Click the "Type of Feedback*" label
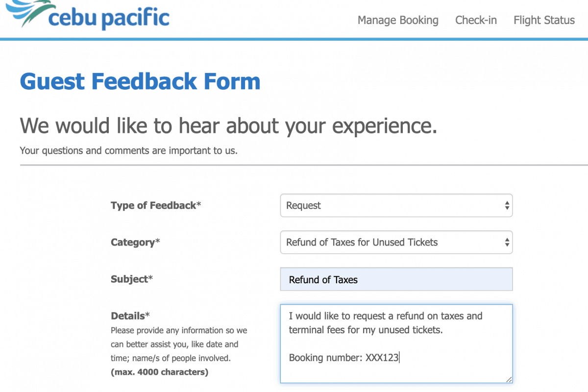 click(x=156, y=206)
